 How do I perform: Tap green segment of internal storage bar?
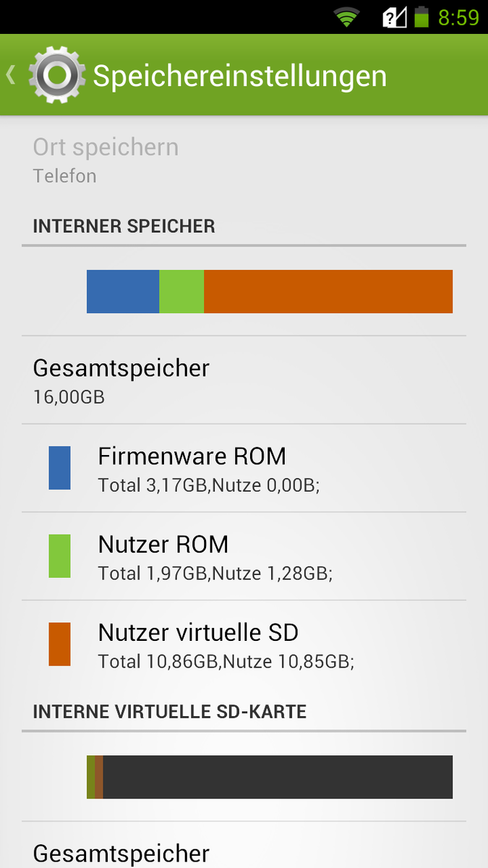click(181, 292)
